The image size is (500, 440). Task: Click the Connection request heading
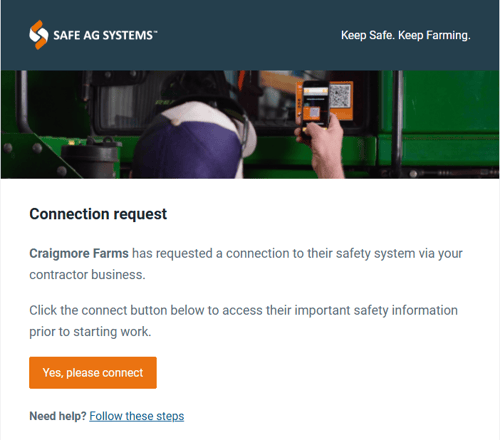(x=98, y=214)
